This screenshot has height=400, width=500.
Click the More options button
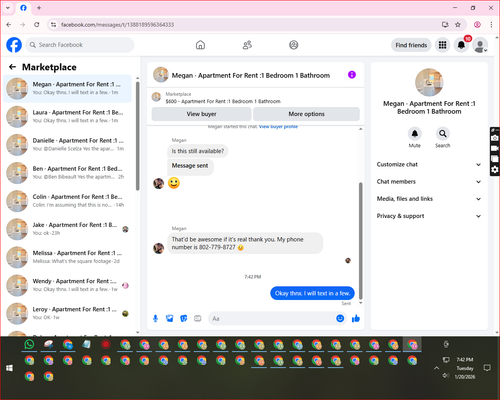306,114
